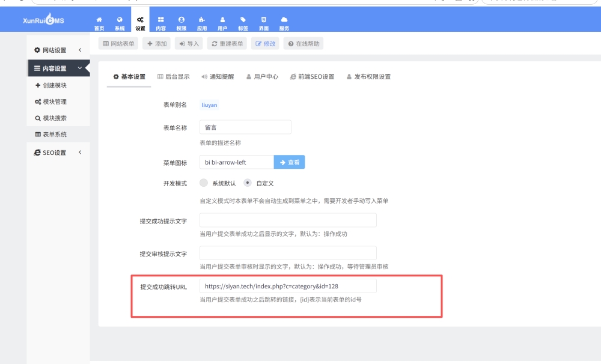Open 表单系统 in the sidebar
This screenshot has width=601, height=364.
click(x=59, y=135)
